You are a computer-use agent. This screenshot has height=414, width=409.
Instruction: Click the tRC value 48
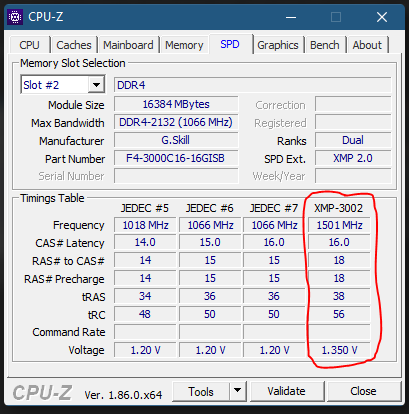point(145,314)
